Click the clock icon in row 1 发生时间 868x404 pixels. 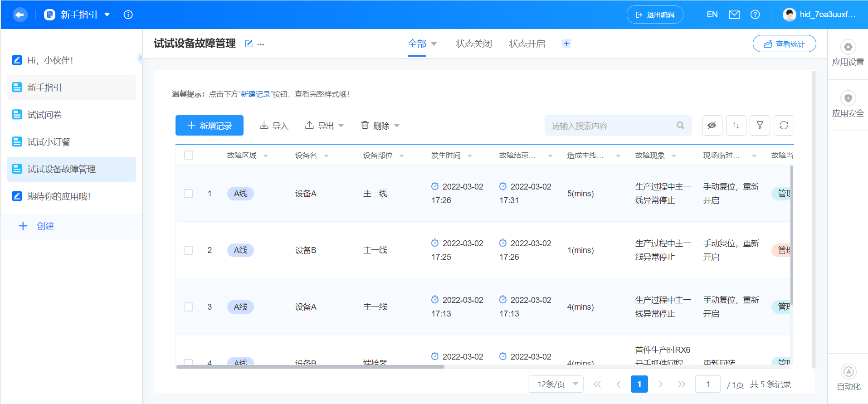coord(435,186)
